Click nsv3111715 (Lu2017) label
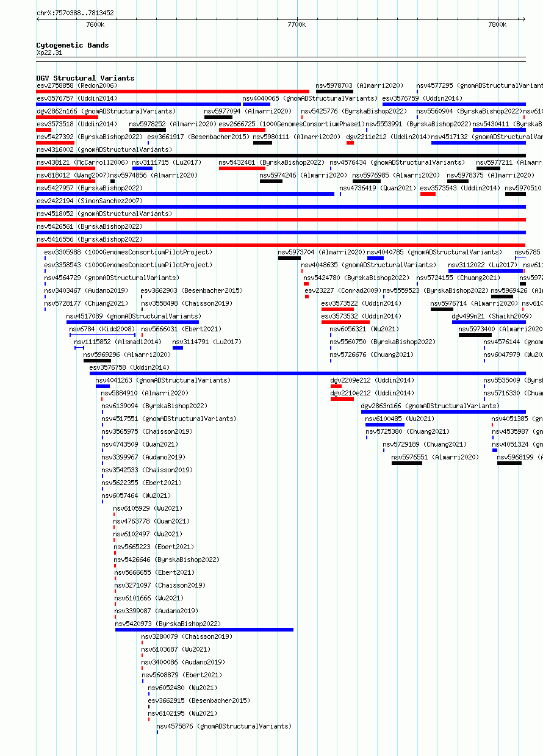The height and width of the screenshot is (756, 543). (167, 163)
